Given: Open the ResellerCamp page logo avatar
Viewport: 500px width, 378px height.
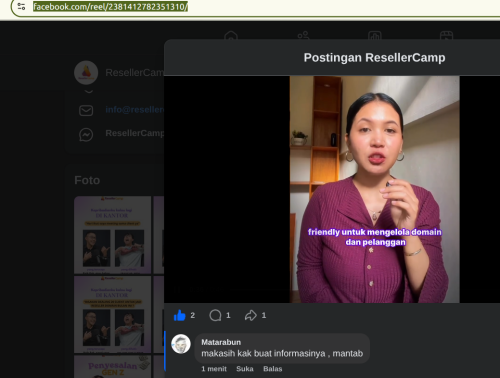Looking at the screenshot, I should coord(86,72).
